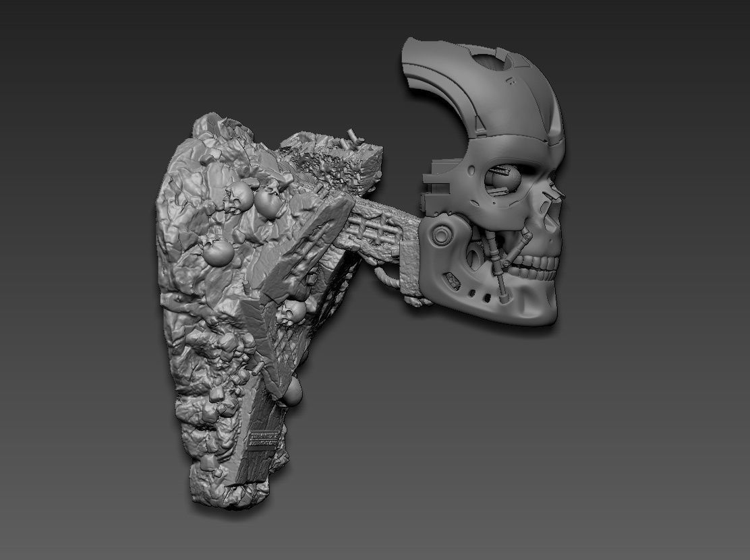Select the curved cranium top plate
The width and height of the screenshot is (750, 560).
click(483, 91)
